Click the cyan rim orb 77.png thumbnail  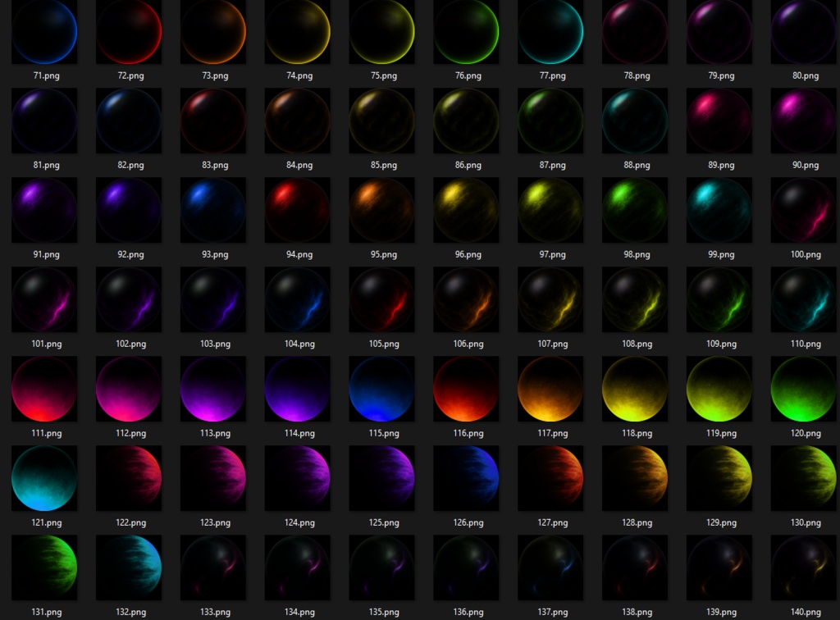550,32
